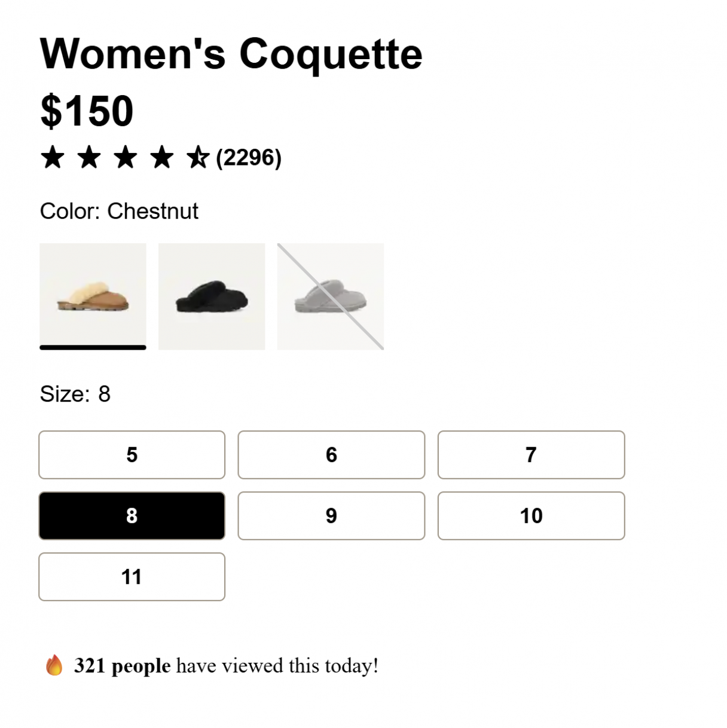
Task: Select the Chestnut color swatch
Action: [93, 296]
